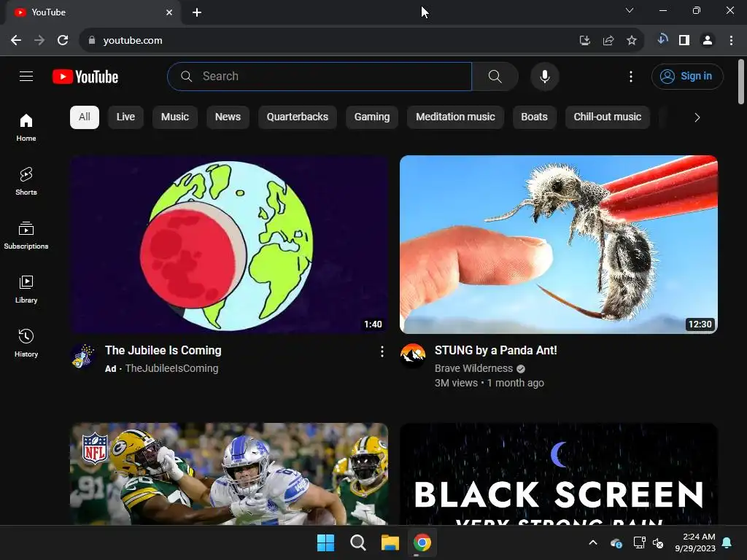The width and height of the screenshot is (747, 560).
Task: Click the muted volume tray icon
Action: (x=658, y=542)
